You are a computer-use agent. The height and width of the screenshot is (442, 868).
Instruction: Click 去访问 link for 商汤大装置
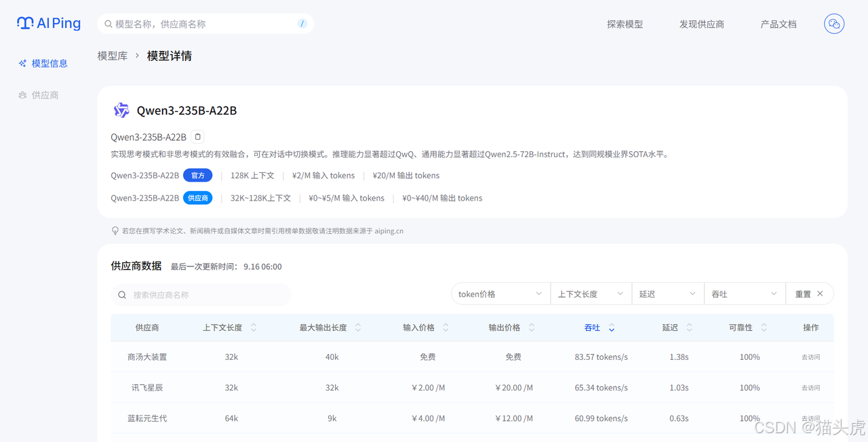click(810, 357)
